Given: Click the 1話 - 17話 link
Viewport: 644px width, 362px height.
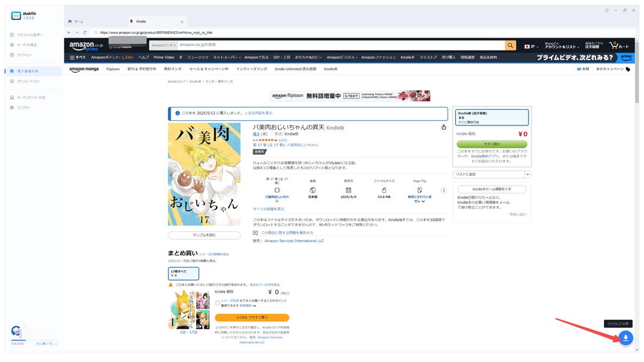Looking at the screenshot, I should click(x=188, y=333).
